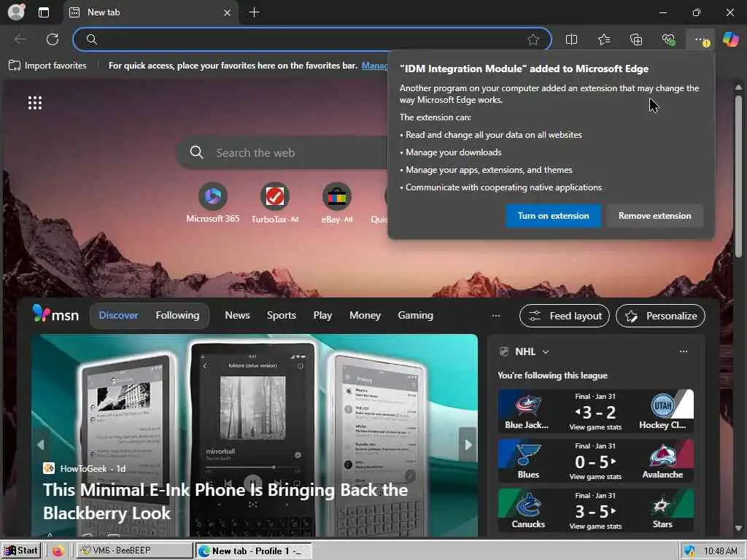Click the system tray shield icon
The image size is (747, 560).
click(689, 551)
